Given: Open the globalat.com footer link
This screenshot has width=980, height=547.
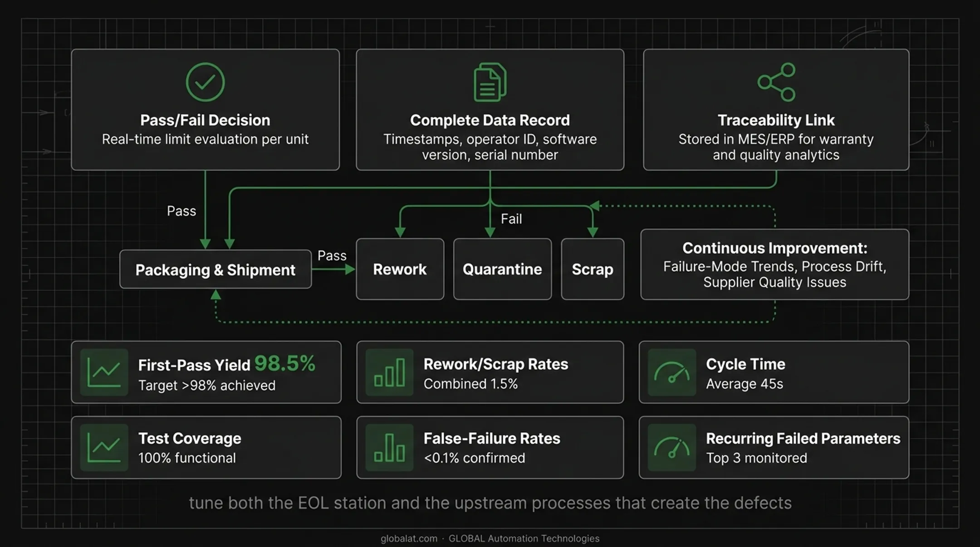Looking at the screenshot, I should [409, 538].
